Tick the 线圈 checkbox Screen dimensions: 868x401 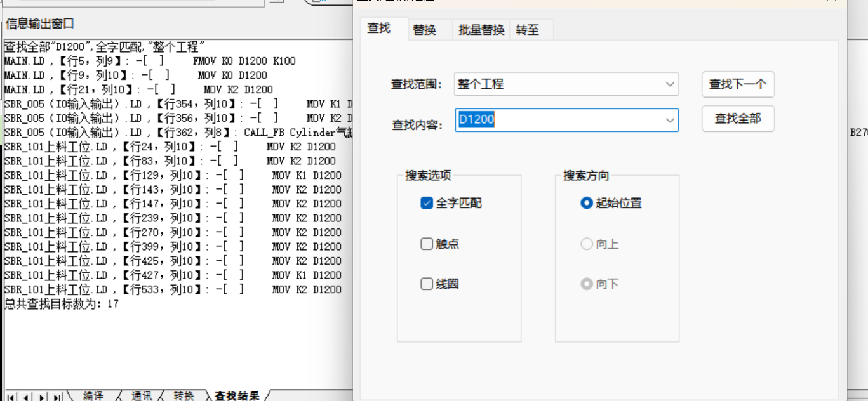click(427, 284)
